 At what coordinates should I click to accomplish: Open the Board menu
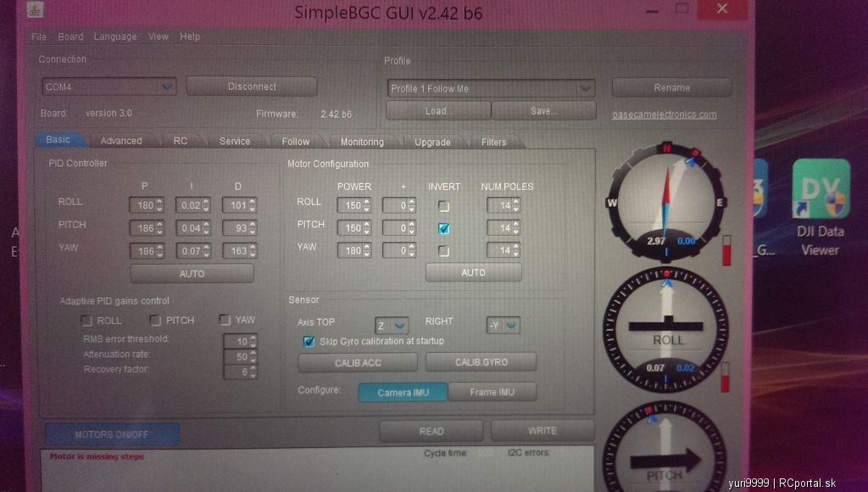point(70,36)
